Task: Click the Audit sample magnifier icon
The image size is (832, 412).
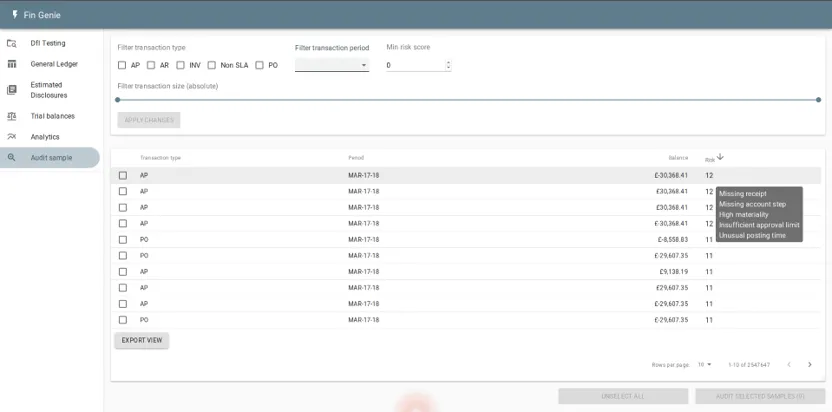Action: [12, 158]
